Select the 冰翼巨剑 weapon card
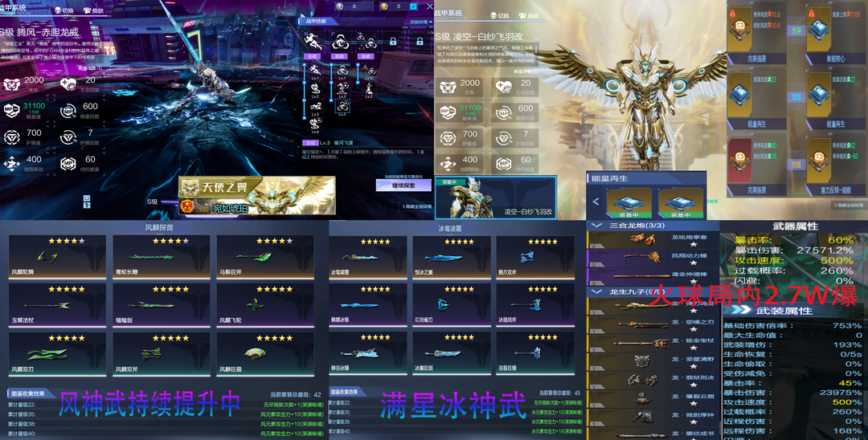This screenshot has width=868, height=440. tap(451, 354)
